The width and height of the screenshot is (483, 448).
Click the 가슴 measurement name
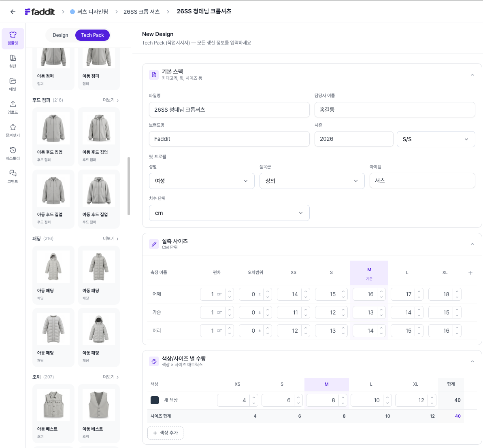click(157, 312)
